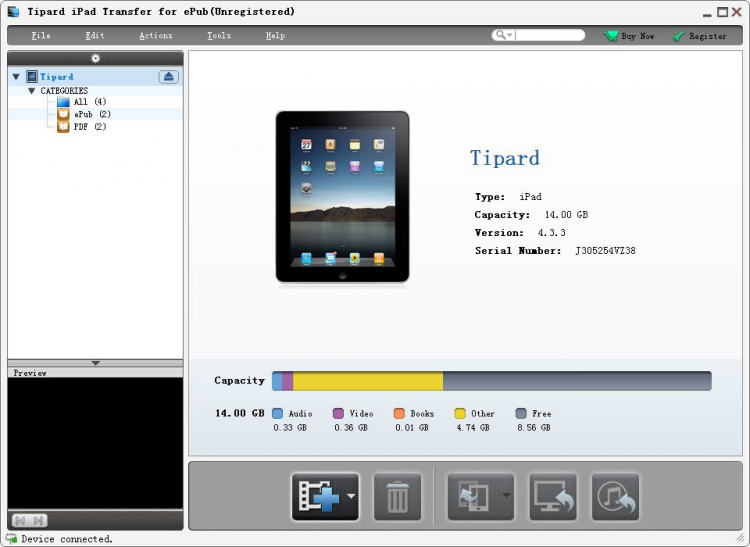The image size is (750, 547).
Task: Click the 0.36 GB Video value
Action: coord(351,428)
